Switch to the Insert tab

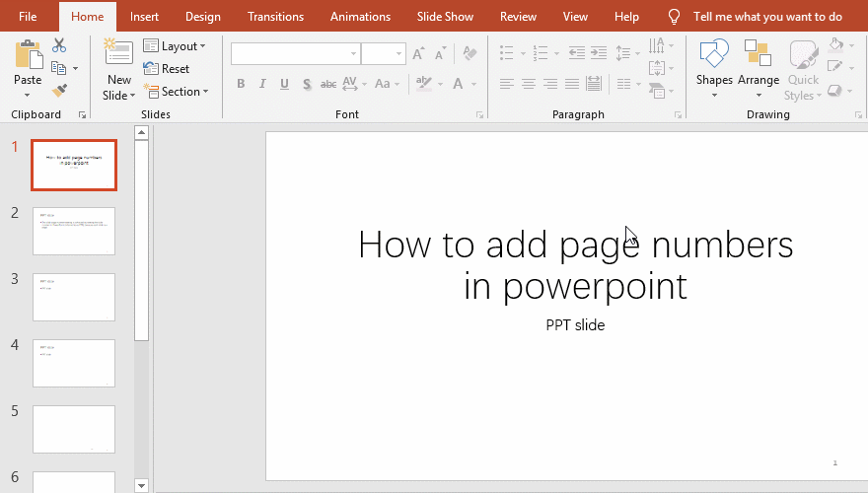click(x=144, y=17)
